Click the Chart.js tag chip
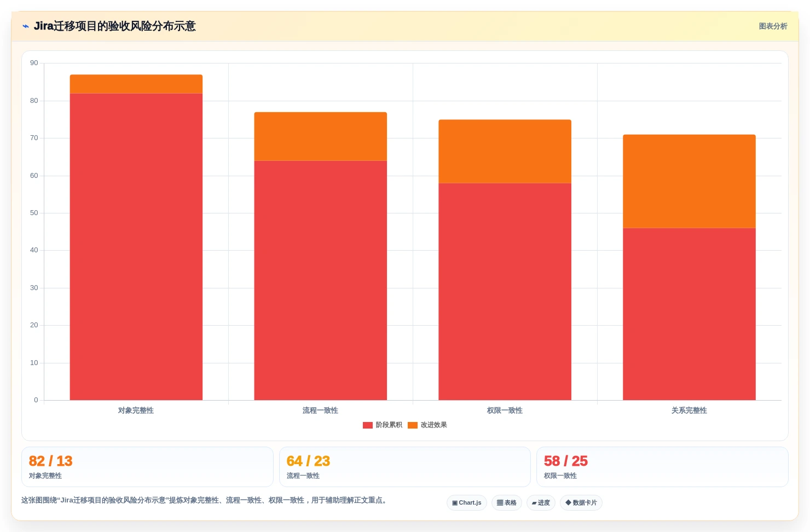810x532 pixels. (x=467, y=503)
